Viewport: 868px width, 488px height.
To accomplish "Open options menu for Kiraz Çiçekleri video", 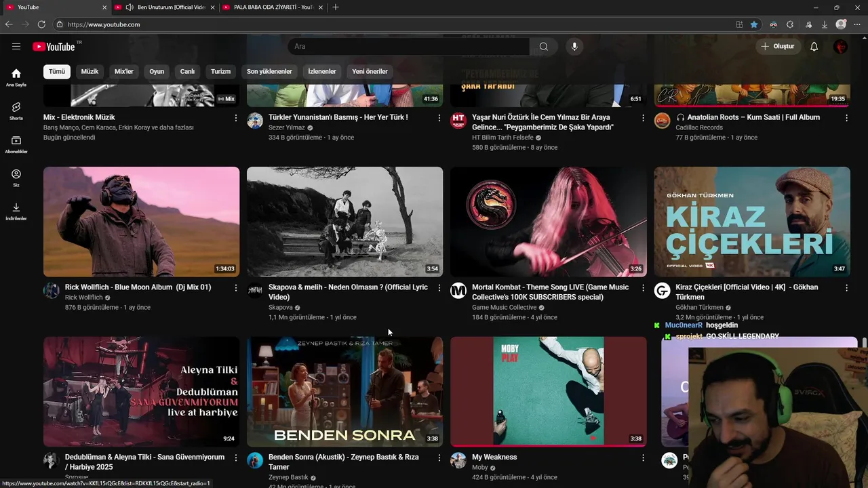I will click(846, 288).
